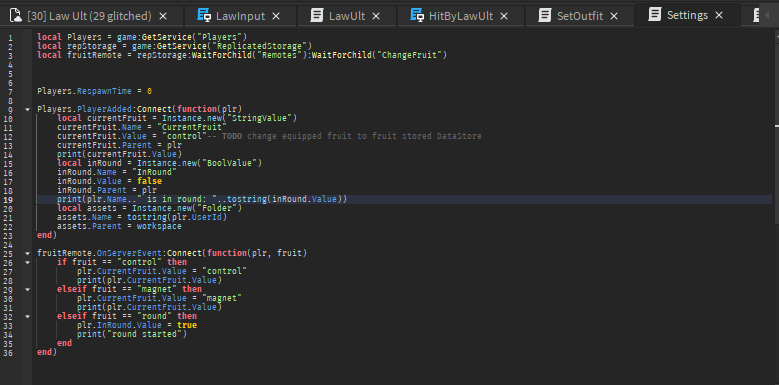Screen dimensions: 779x385
Task: Click the script icon on SetOutfit tab
Action: [x=545, y=15]
